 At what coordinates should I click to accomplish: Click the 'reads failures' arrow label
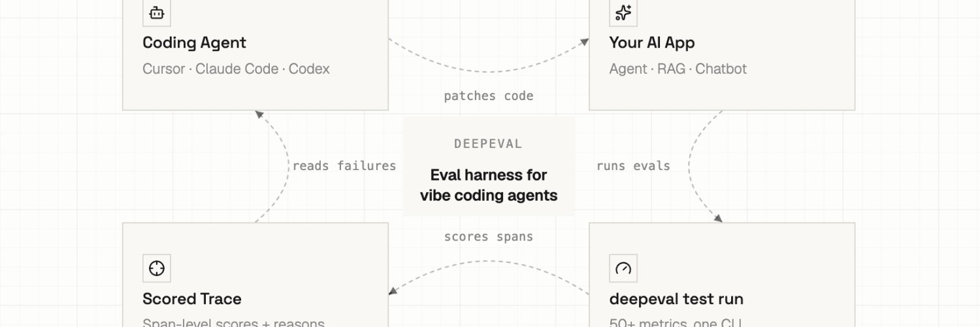(x=344, y=166)
